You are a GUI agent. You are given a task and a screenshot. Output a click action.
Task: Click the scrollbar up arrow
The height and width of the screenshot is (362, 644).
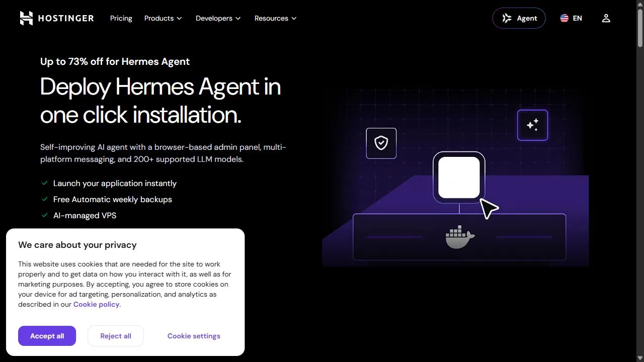tap(640, 4)
